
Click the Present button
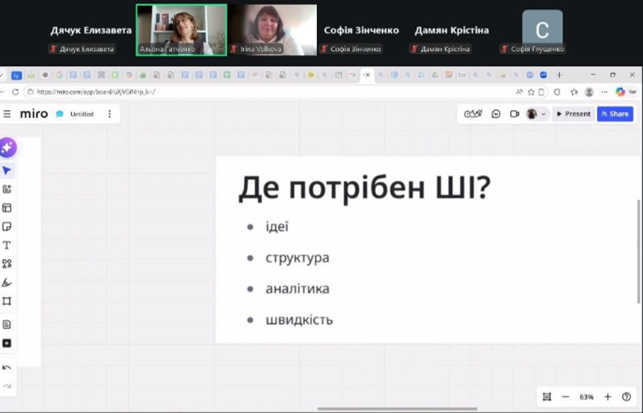point(574,114)
